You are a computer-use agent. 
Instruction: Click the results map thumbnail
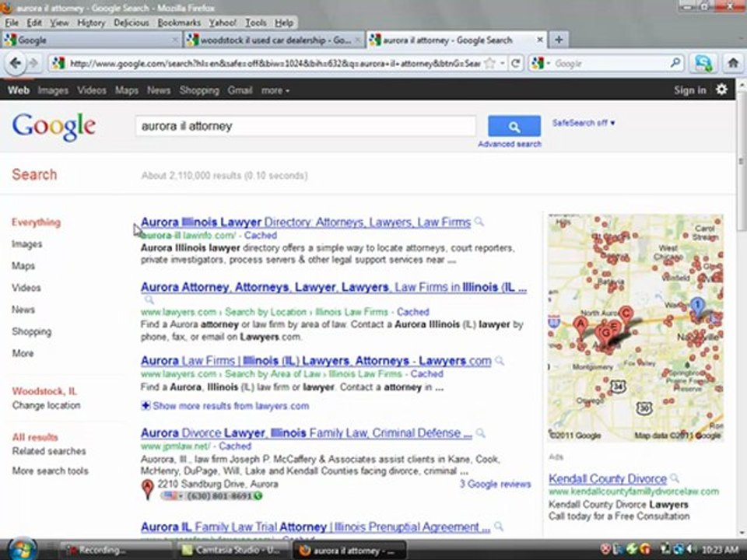click(x=636, y=327)
